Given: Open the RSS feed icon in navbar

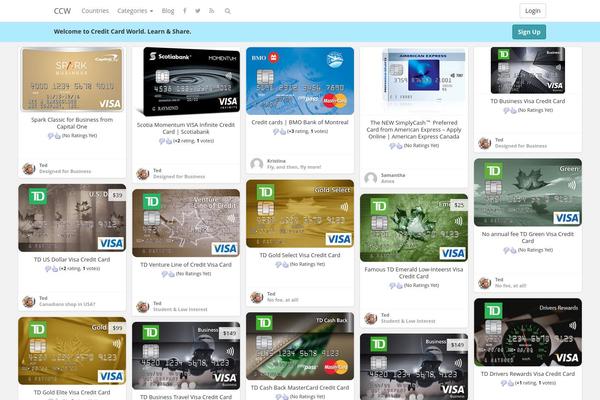Looking at the screenshot, I should point(211,11).
